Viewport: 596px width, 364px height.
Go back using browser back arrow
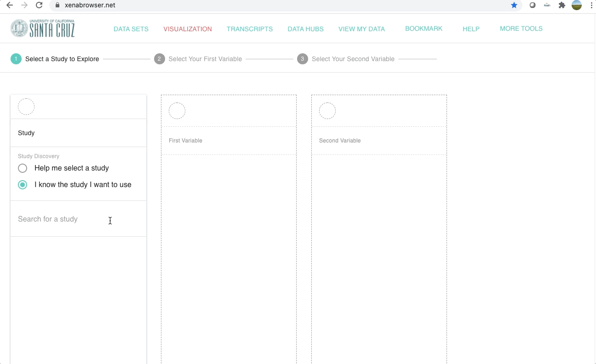(9, 5)
